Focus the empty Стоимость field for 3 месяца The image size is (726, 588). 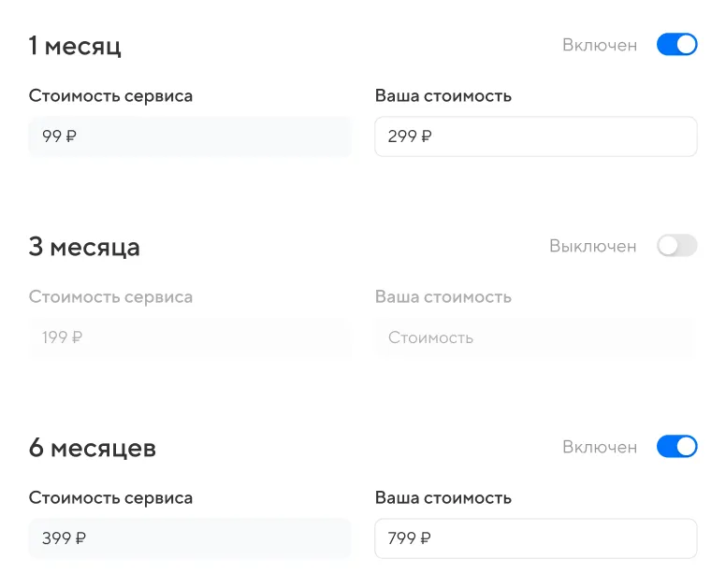pos(535,337)
